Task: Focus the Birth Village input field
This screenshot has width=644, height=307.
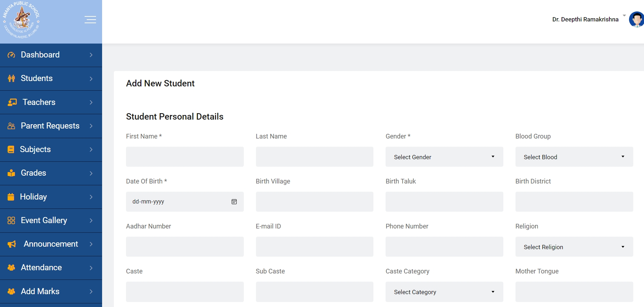Action: 315,202
